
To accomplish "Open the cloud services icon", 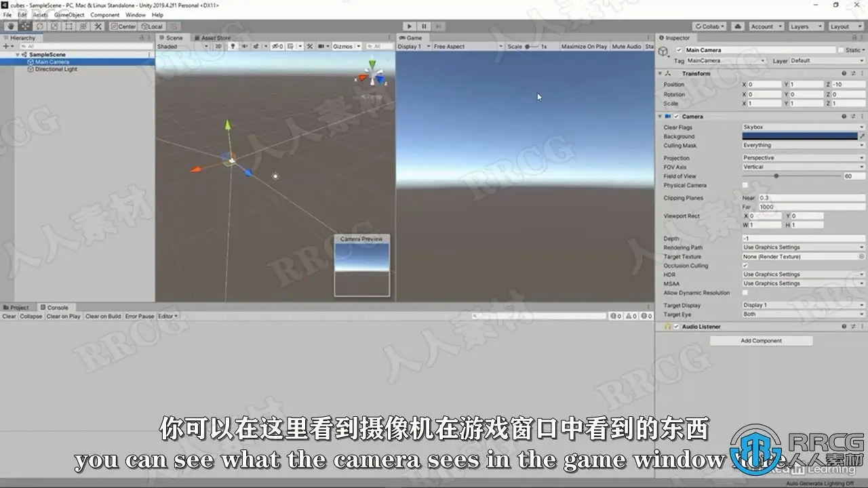I will (x=738, y=26).
